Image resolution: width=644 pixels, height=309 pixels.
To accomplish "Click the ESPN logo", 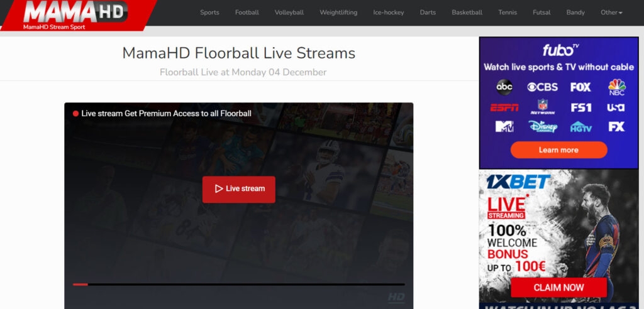I will pos(504,107).
